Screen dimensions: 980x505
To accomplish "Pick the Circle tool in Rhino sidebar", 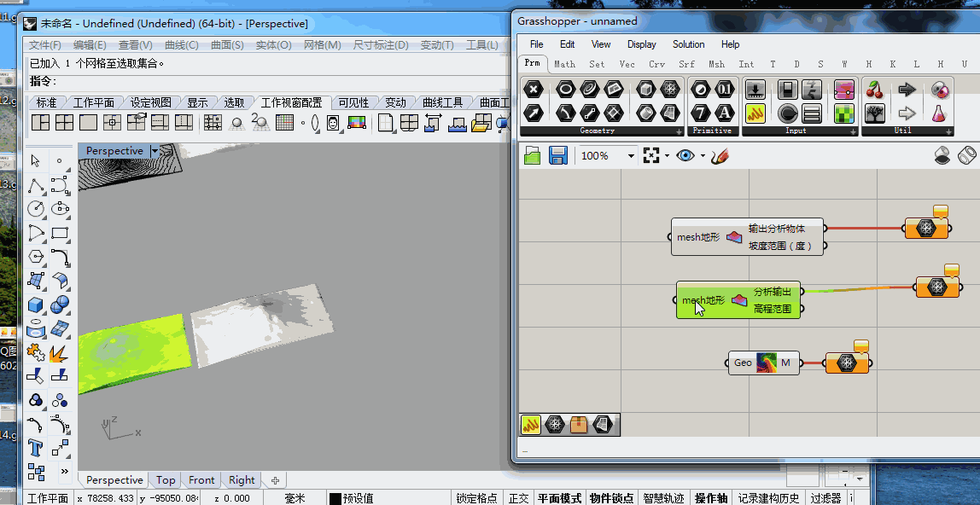I will coord(36,209).
